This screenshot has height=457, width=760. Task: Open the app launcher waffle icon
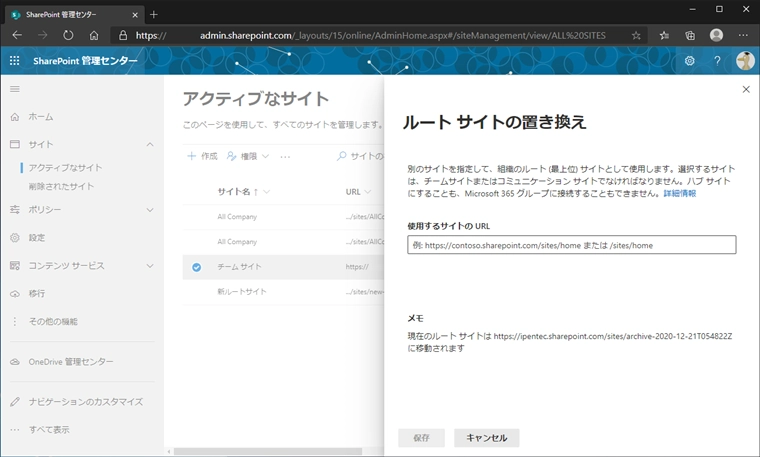15,61
